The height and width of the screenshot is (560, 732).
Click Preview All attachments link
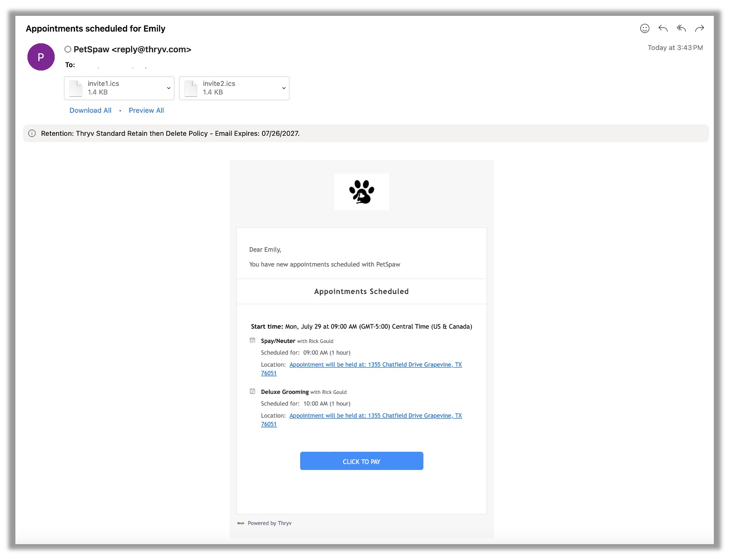146,111
